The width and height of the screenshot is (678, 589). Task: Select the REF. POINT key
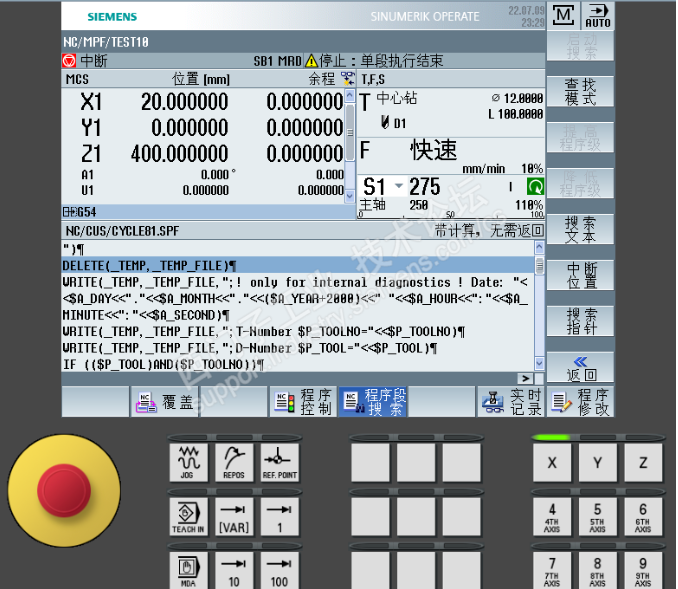pos(279,462)
